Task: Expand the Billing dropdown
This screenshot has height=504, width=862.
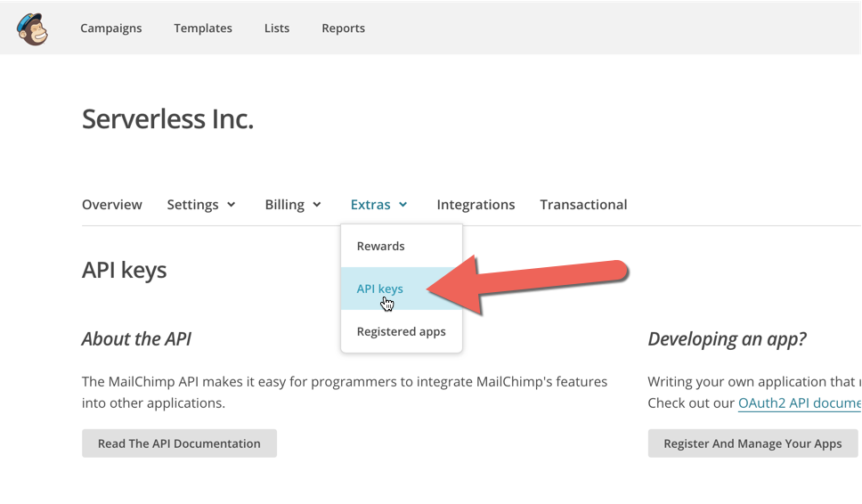Action: 293,205
